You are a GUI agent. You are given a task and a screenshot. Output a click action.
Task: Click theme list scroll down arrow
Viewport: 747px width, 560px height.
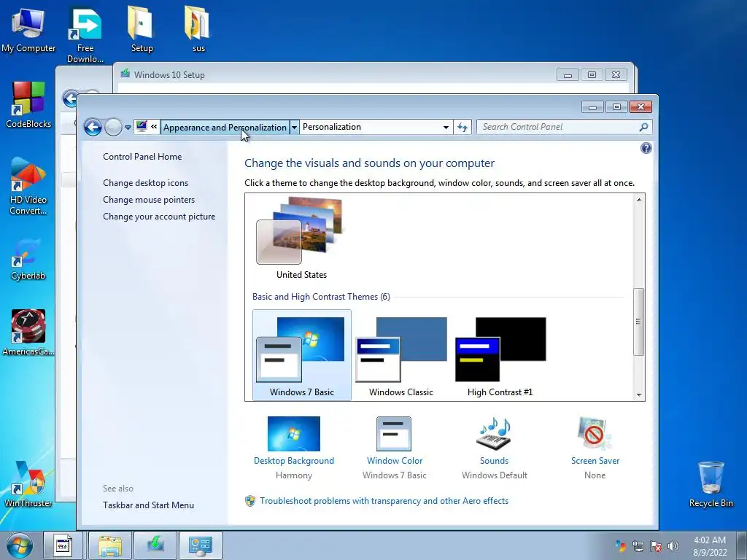(639, 394)
